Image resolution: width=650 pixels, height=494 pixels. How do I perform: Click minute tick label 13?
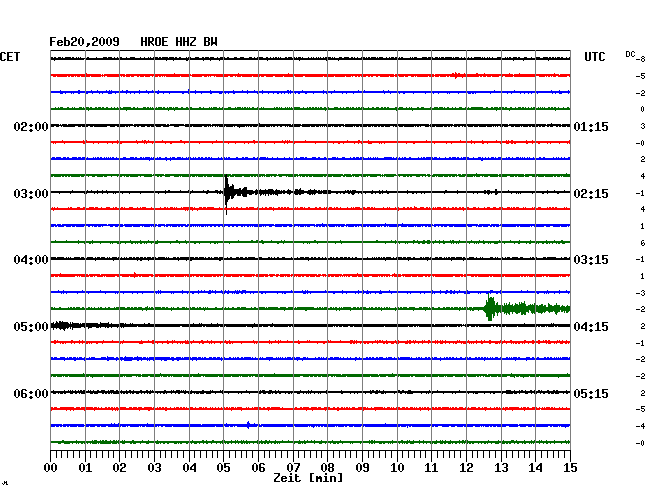(x=501, y=468)
